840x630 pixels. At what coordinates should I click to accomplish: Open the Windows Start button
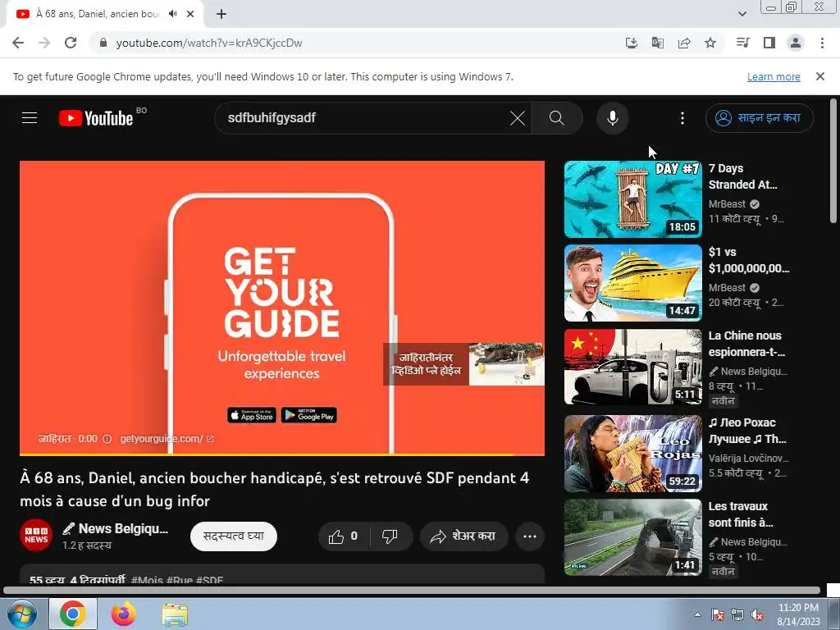[22, 614]
